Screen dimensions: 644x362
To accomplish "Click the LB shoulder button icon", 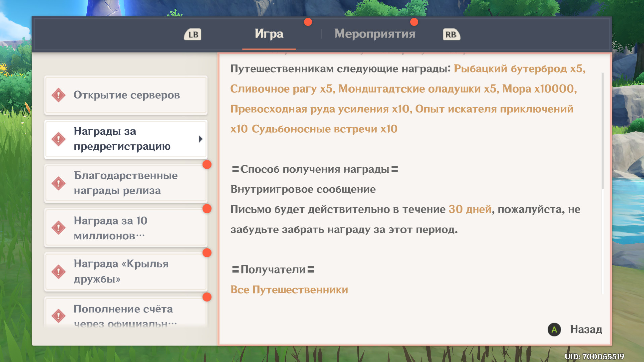I will (193, 34).
